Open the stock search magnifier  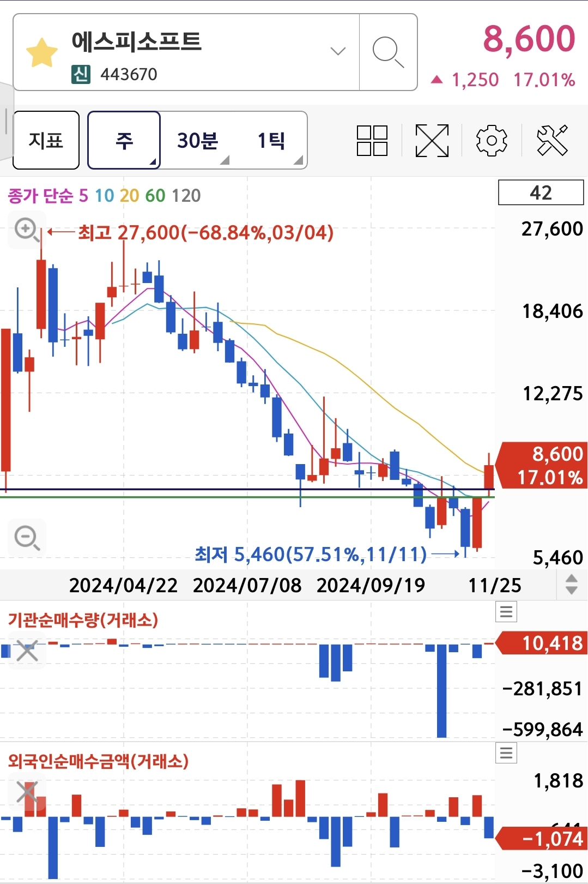click(388, 52)
